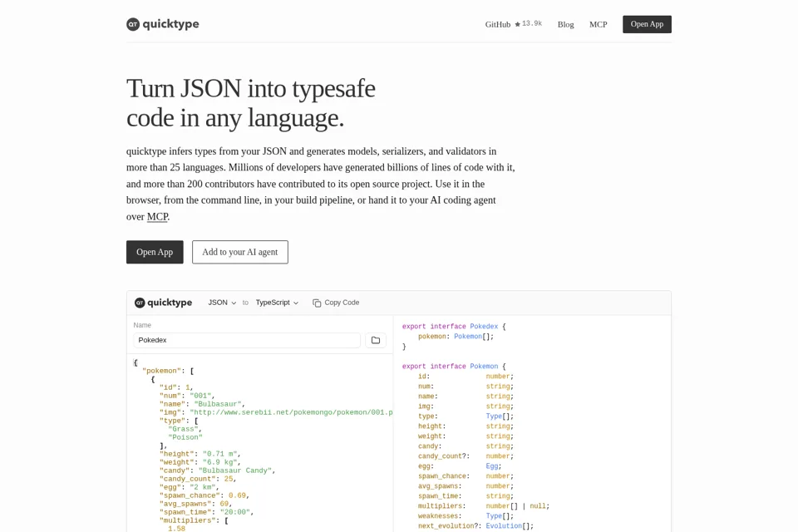Click the "pokemon" key in JSON editor

[162, 371]
